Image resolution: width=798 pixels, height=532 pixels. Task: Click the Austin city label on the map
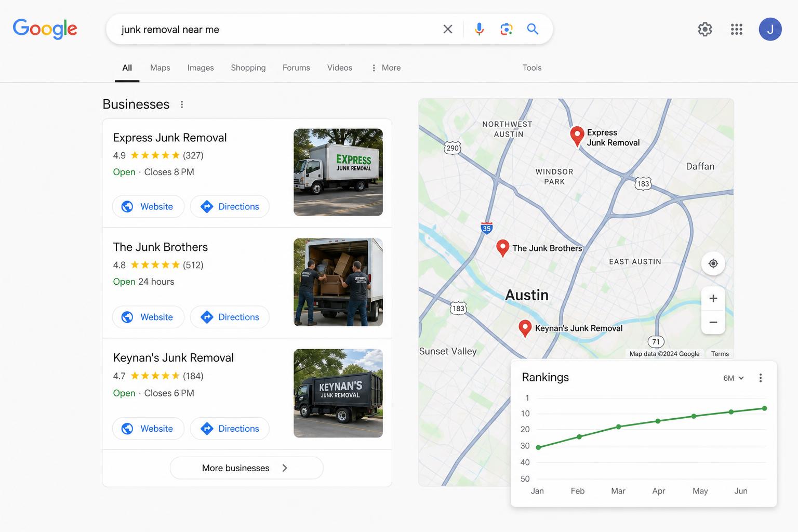[527, 295]
